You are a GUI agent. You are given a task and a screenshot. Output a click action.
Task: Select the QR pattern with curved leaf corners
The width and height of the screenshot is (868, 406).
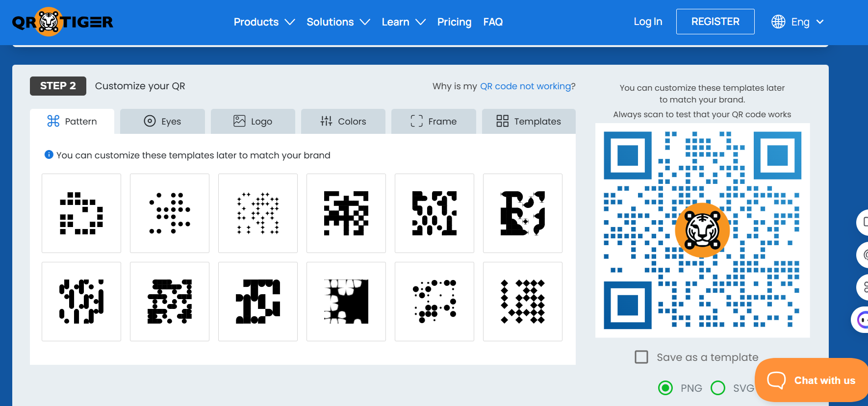point(523,213)
